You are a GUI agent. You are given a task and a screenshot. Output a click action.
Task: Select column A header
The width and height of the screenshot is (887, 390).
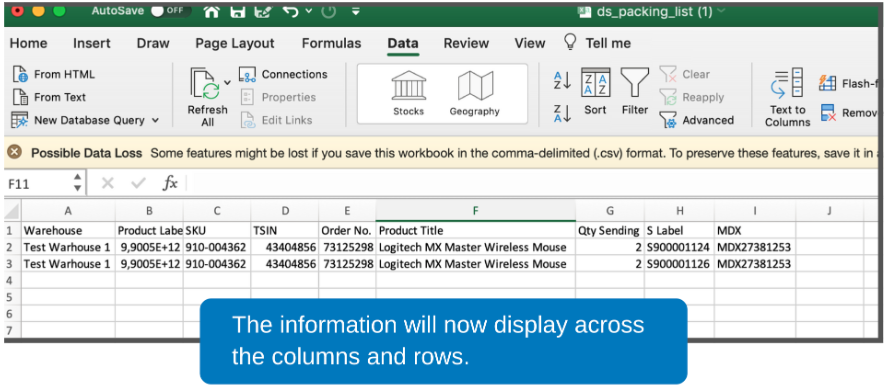68,211
